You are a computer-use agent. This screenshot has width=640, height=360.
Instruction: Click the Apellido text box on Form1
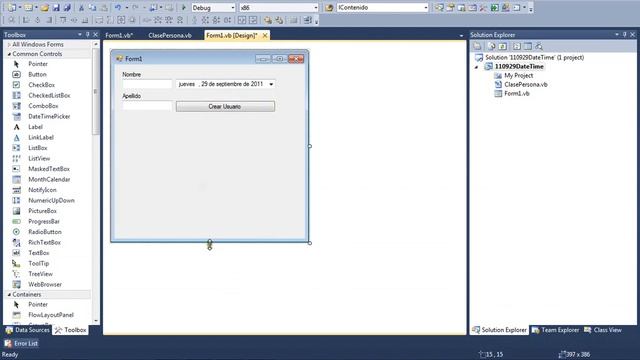(147, 106)
